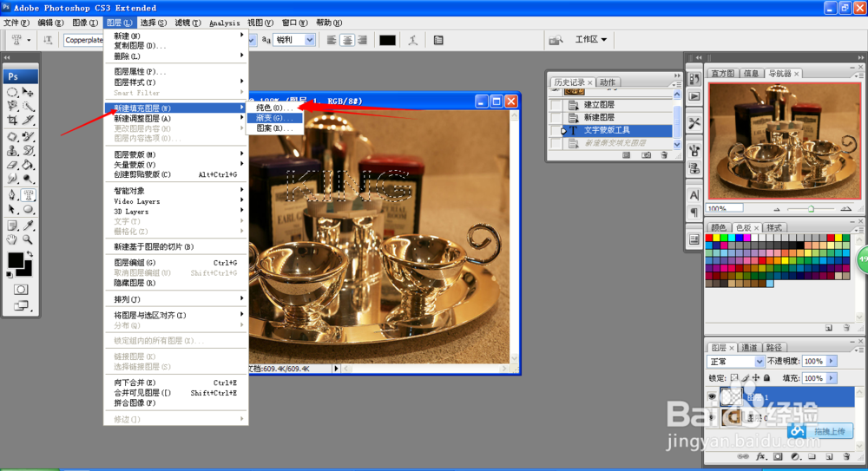Select the Paint Bucket tool

click(29, 165)
